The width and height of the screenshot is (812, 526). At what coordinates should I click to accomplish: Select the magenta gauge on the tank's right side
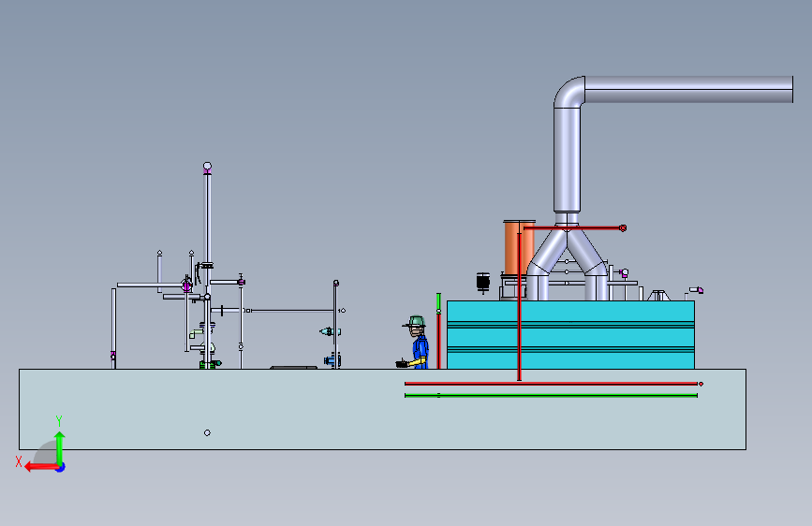click(x=624, y=273)
